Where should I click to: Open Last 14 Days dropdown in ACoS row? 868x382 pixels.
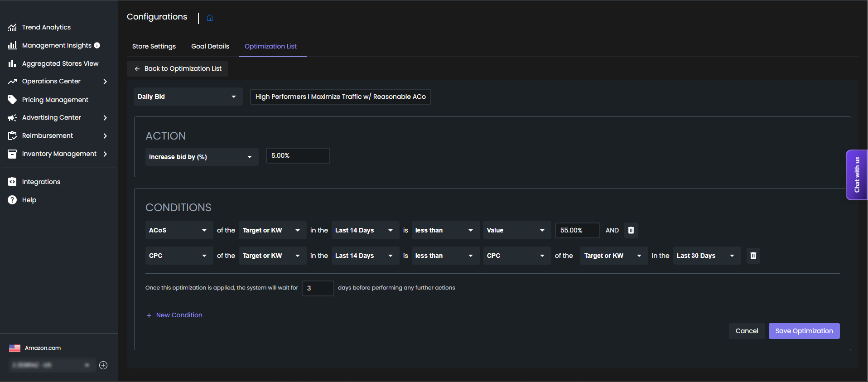tap(365, 230)
